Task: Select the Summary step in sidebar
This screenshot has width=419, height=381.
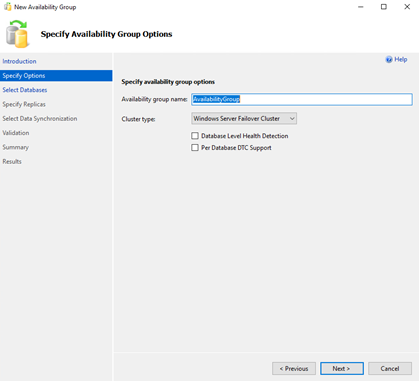Action: click(x=15, y=147)
